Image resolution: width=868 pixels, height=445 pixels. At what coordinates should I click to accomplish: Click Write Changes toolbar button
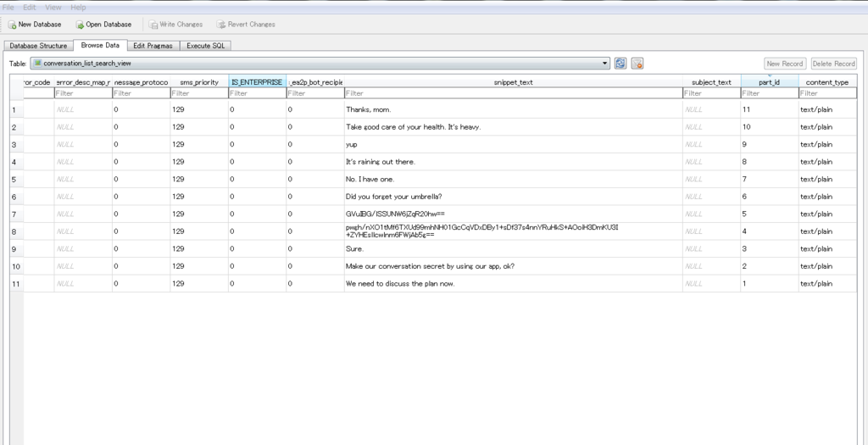click(x=175, y=25)
